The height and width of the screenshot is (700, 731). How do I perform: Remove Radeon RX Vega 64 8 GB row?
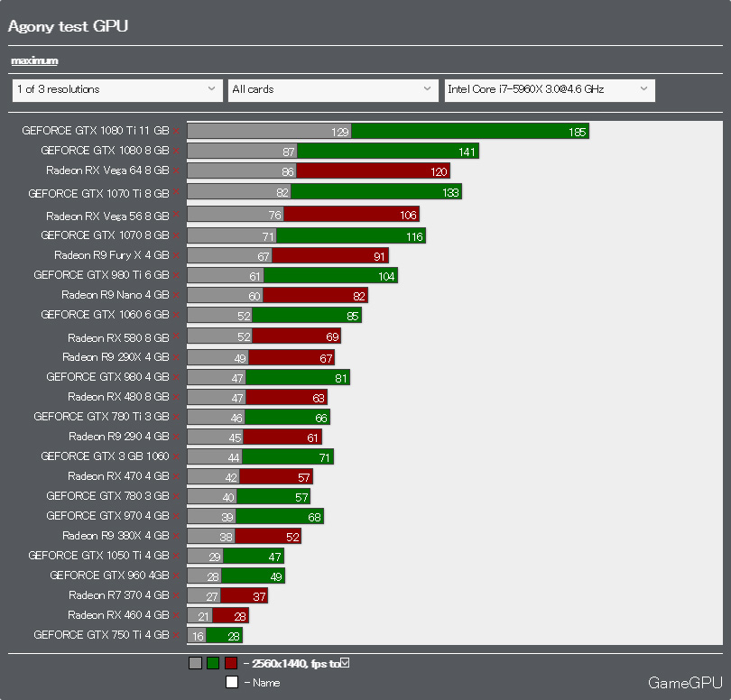(176, 170)
